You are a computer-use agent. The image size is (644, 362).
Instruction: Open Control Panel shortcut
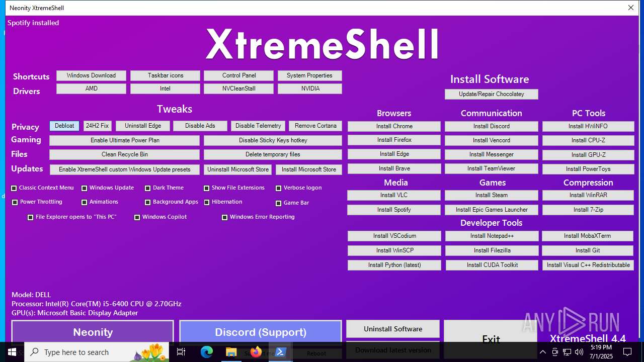(239, 75)
